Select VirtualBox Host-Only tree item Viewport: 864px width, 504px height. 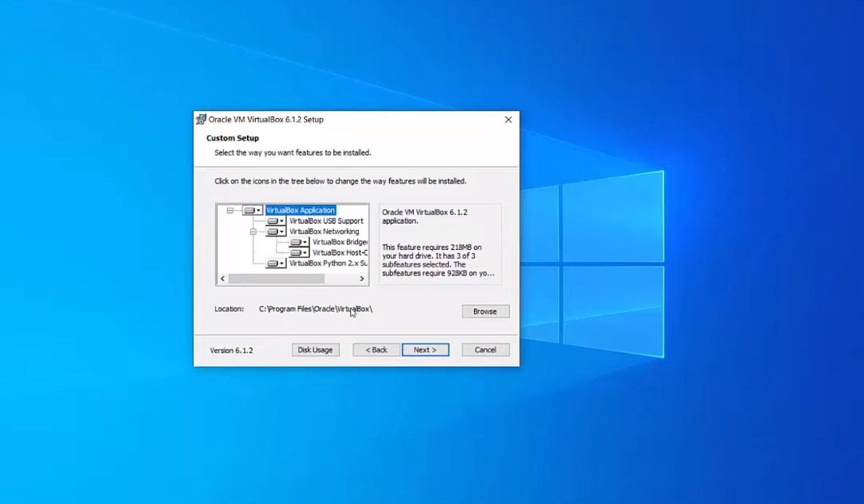[340, 253]
